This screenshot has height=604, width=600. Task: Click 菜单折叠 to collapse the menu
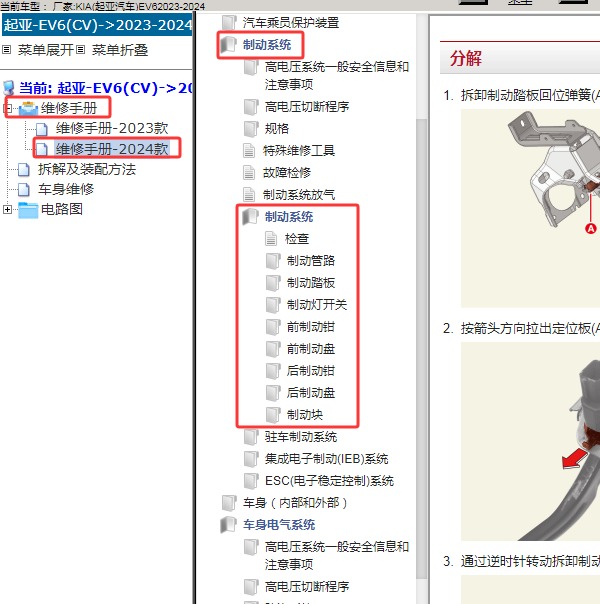120,50
